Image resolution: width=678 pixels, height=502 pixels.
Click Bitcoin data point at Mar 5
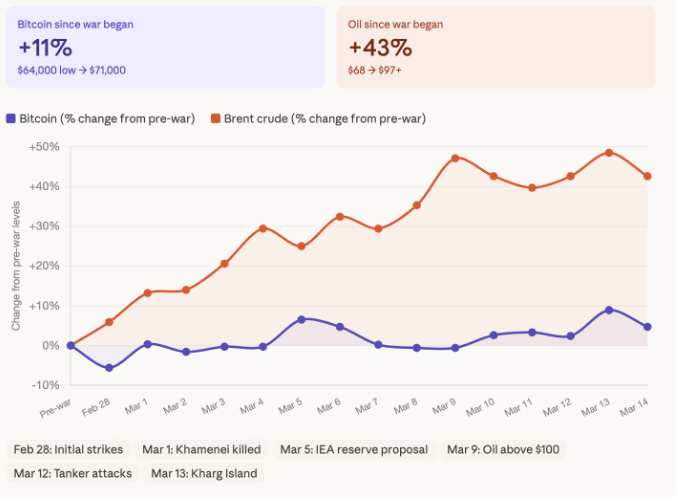coord(301,319)
